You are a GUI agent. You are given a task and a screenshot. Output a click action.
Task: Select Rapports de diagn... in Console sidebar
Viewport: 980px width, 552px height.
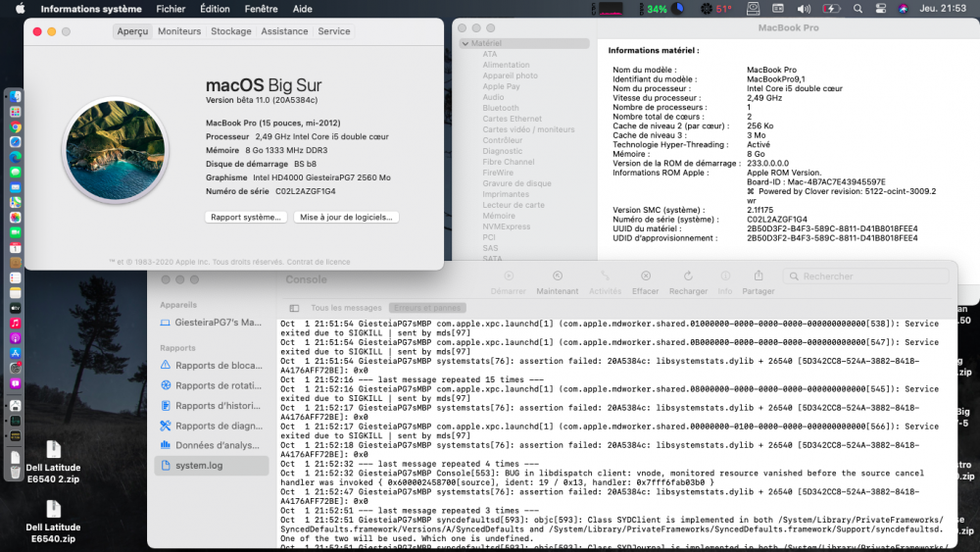212,426
